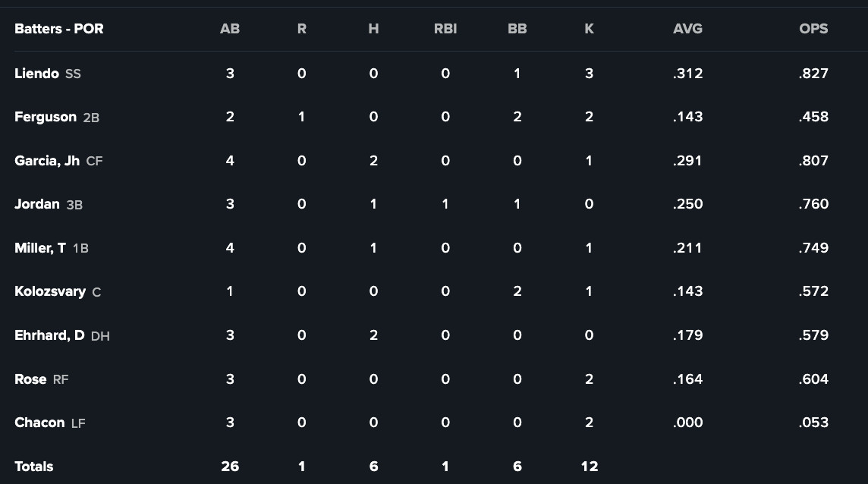Click the Totals row label
The width and height of the screenshot is (868, 484).
pyautogui.click(x=34, y=467)
